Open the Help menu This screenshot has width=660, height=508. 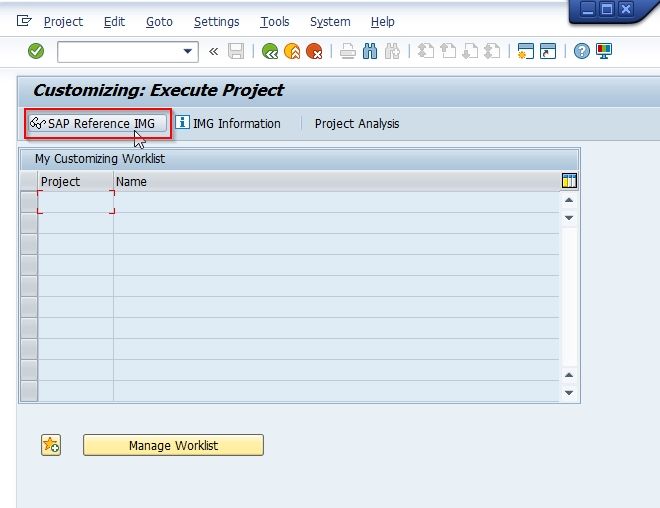coord(383,21)
